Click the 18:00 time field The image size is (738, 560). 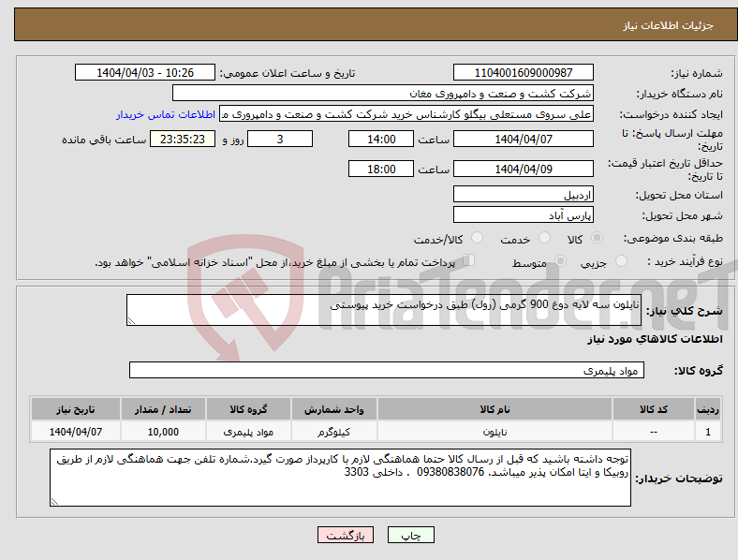(x=381, y=169)
